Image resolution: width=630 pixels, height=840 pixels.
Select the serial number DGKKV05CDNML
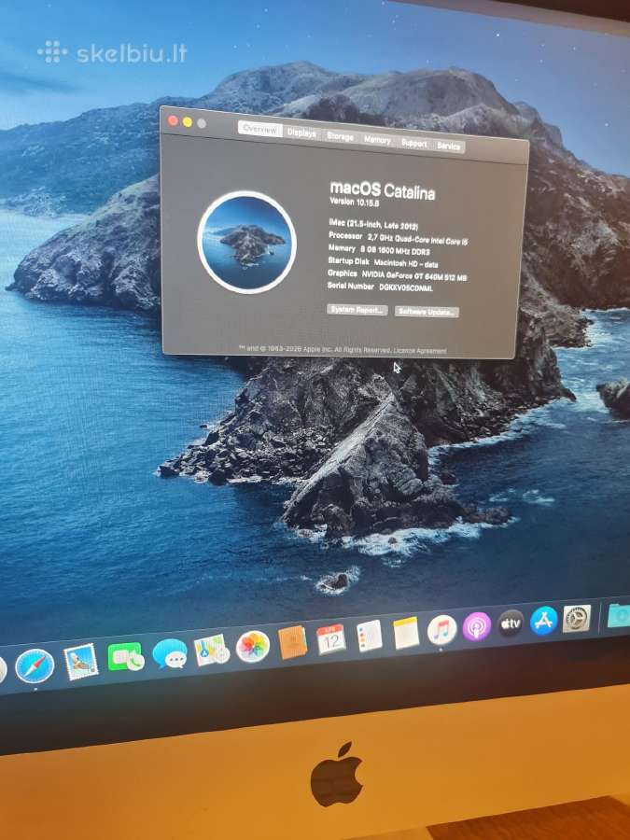pos(406,288)
